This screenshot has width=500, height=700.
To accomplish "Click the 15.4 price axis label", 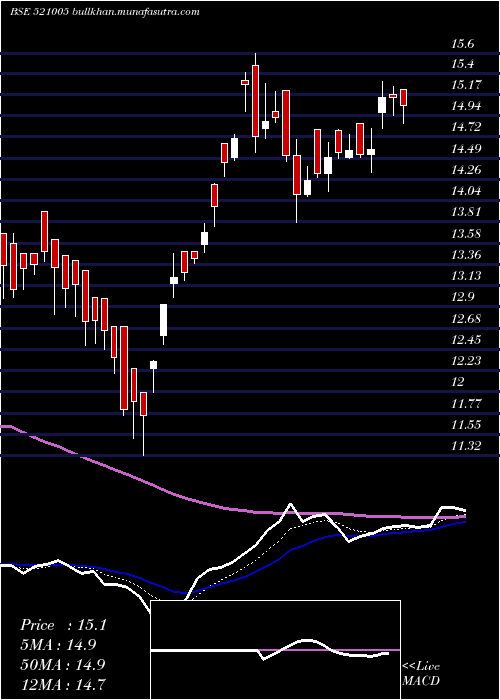I will pos(463,64).
